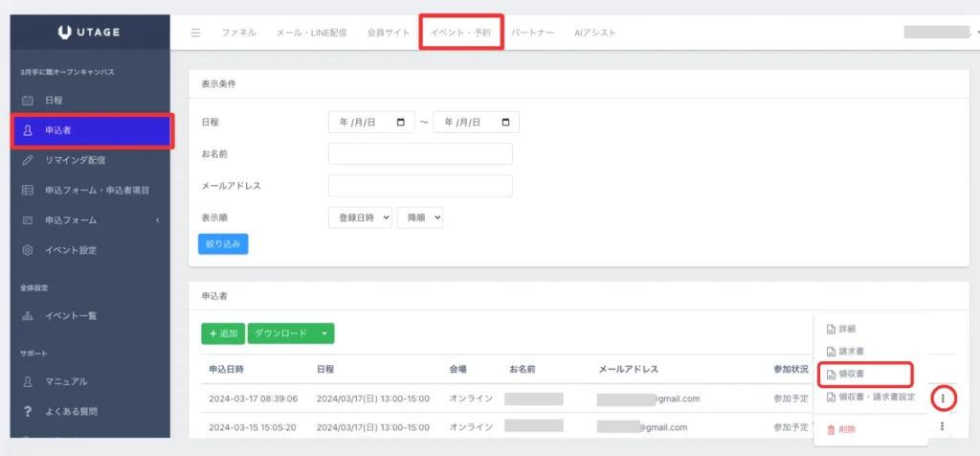Open the 降順 sort order dropdown
The width and height of the screenshot is (980, 456).
pos(420,217)
